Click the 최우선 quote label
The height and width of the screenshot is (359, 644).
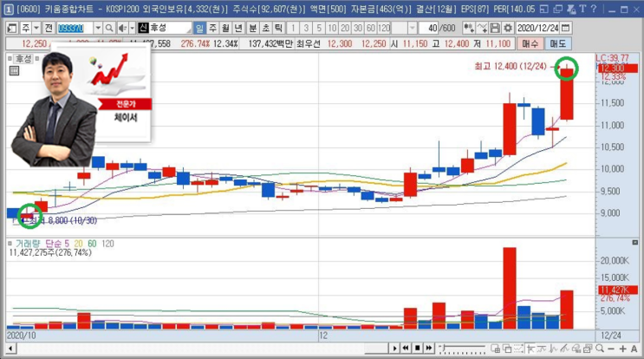(308, 43)
